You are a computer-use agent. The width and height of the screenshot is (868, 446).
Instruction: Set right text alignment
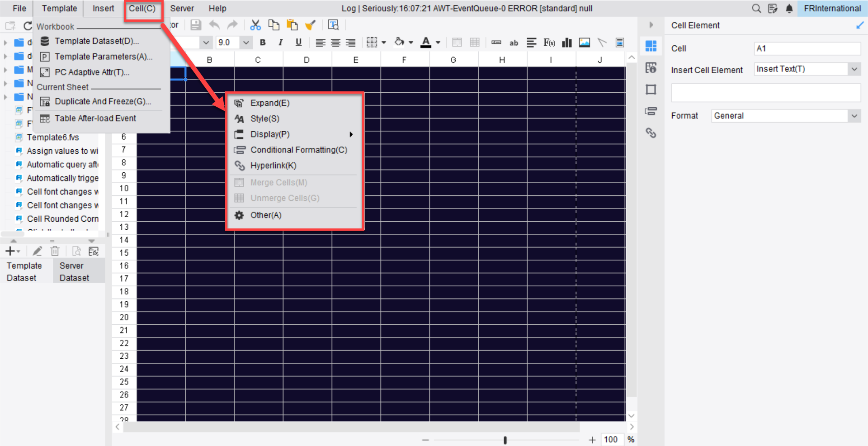[x=350, y=43]
